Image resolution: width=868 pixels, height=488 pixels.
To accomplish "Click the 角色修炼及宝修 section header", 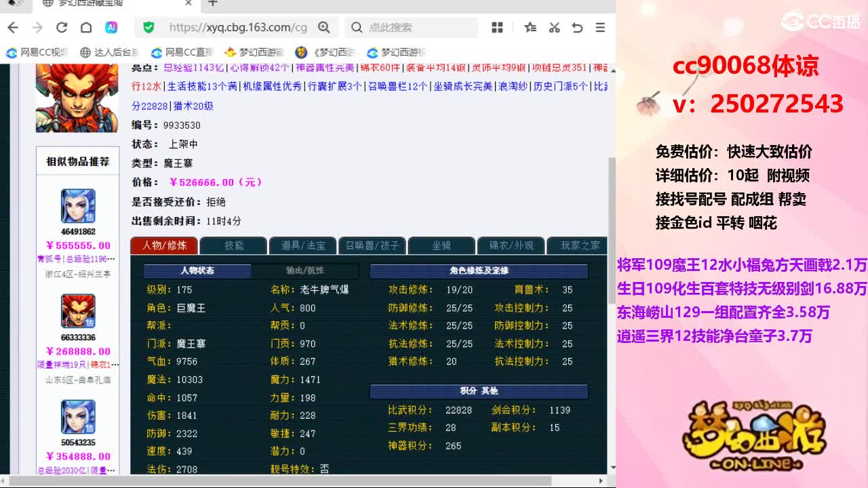I will (479, 271).
